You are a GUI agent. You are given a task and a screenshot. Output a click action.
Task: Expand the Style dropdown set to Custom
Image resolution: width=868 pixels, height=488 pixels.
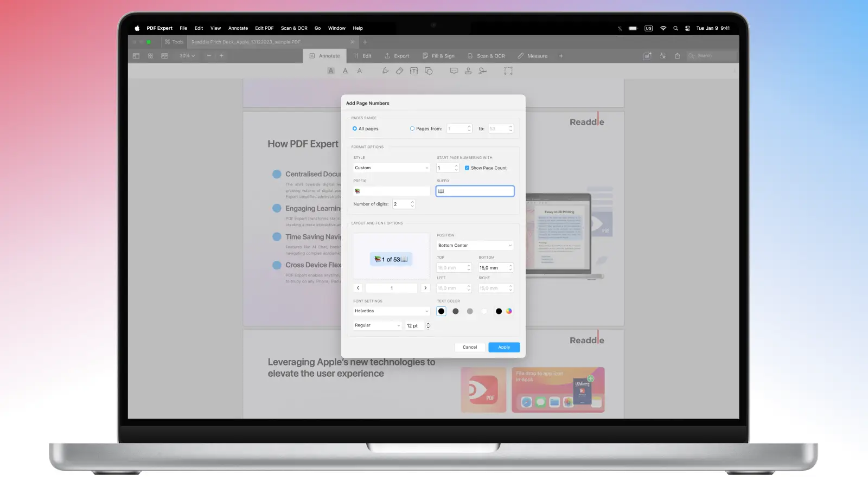click(391, 168)
